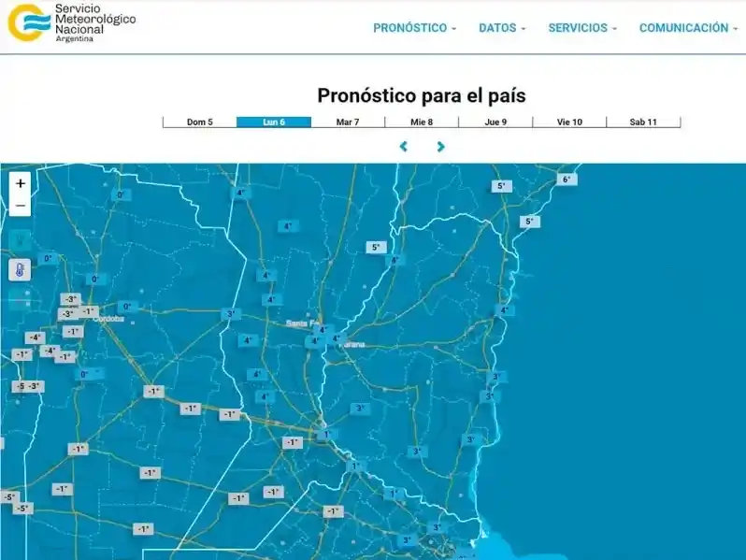Switch to the Mar 7 forecast tab
This screenshot has height=560, width=746.
pyautogui.click(x=348, y=122)
